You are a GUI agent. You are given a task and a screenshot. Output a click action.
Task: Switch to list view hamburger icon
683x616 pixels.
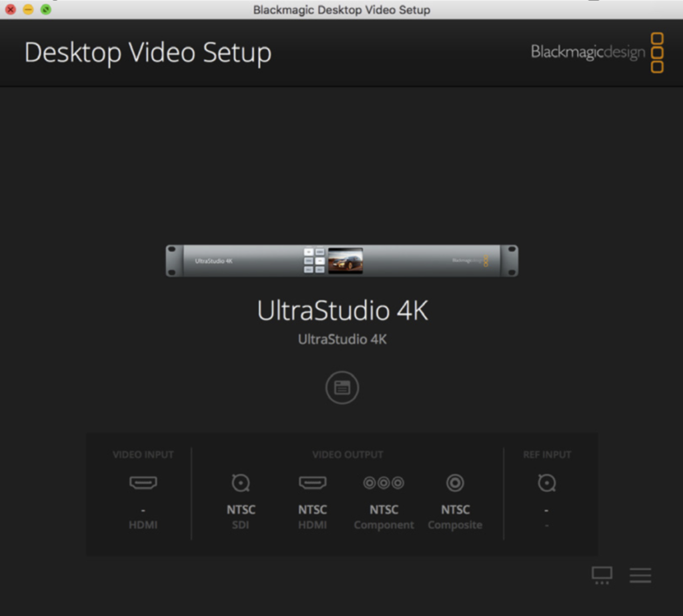640,575
